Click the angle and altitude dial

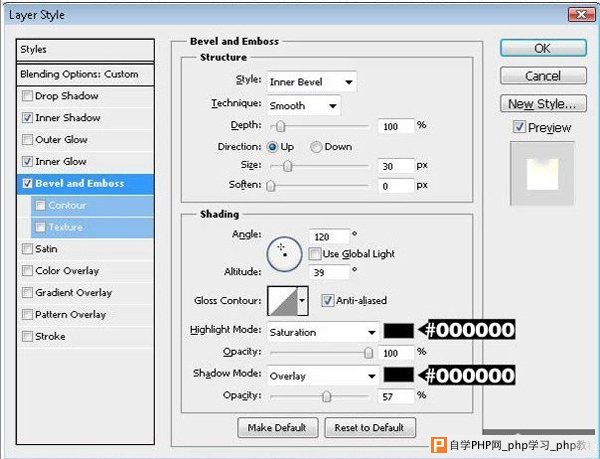tap(284, 254)
